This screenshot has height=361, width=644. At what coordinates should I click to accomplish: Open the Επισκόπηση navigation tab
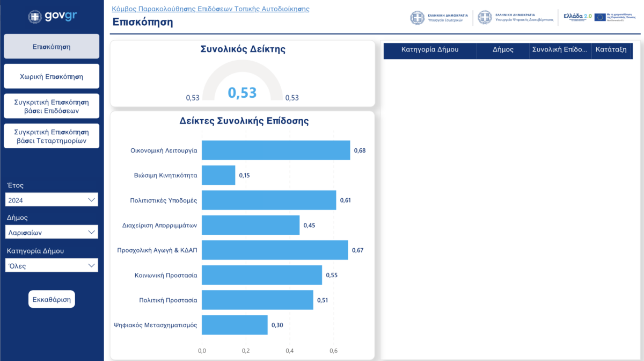click(x=52, y=47)
